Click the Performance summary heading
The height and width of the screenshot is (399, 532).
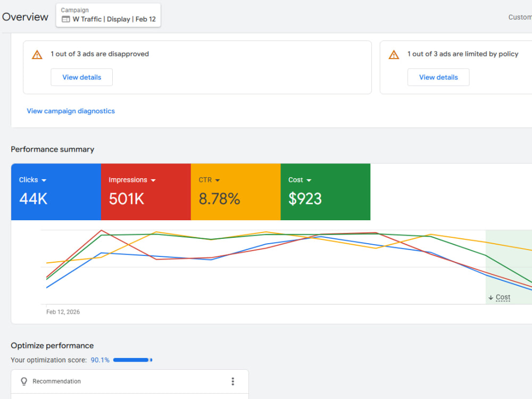pos(53,149)
